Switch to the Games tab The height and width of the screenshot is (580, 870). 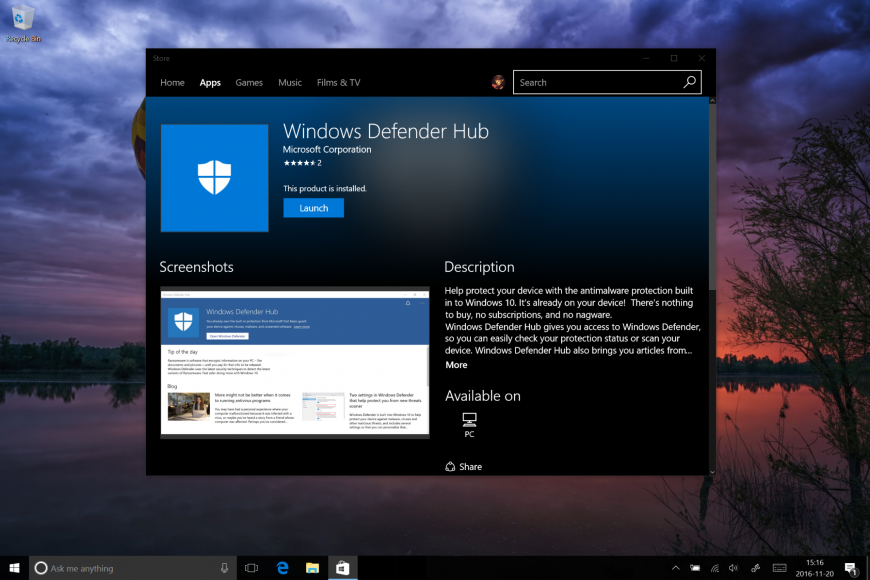click(249, 83)
